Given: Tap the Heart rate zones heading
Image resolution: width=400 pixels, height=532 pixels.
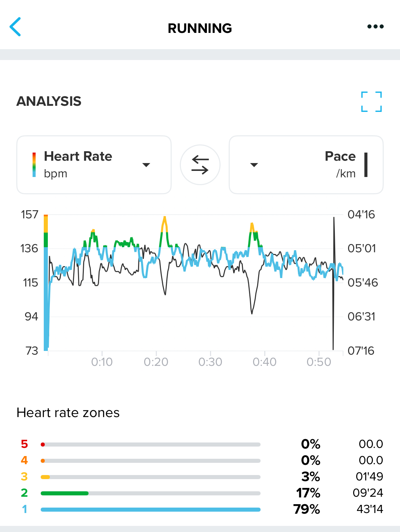Looking at the screenshot, I should [x=68, y=413].
